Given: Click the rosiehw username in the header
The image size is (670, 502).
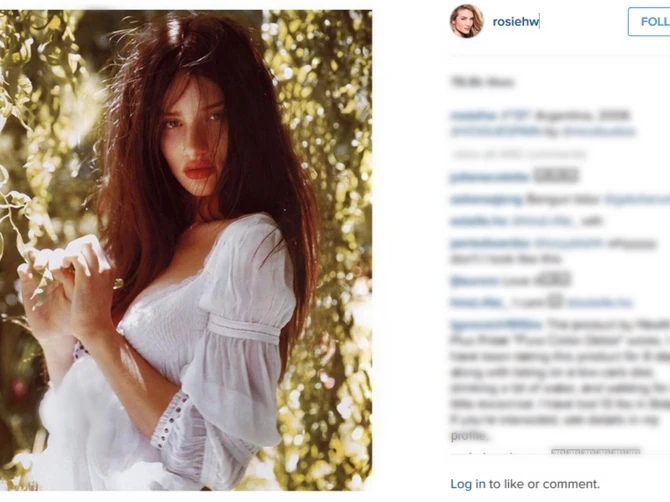Looking at the screenshot, I should coord(516,21).
